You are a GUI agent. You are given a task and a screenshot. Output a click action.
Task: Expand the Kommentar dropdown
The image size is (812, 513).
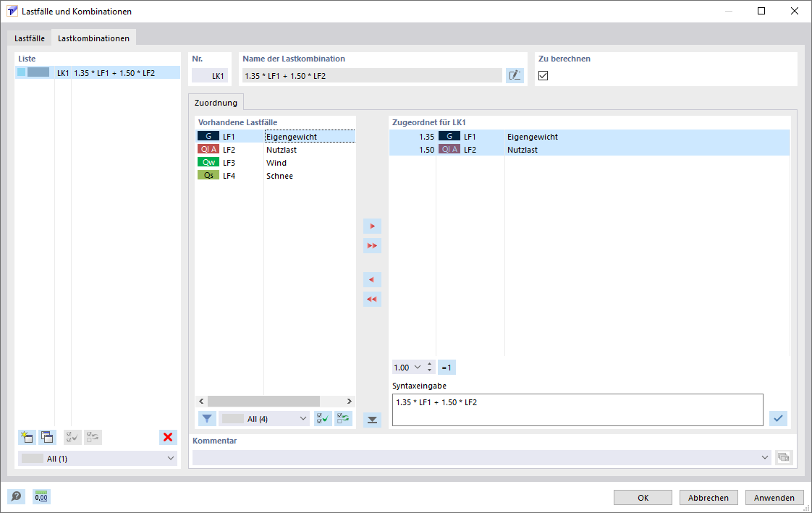pyautogui.click(x=765, y=457)
